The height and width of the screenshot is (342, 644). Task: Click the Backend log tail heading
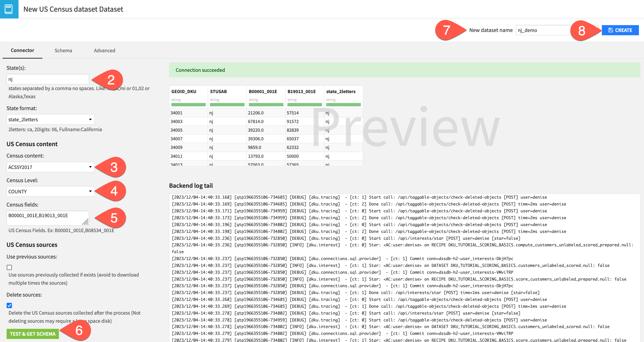tap(191, 185)
